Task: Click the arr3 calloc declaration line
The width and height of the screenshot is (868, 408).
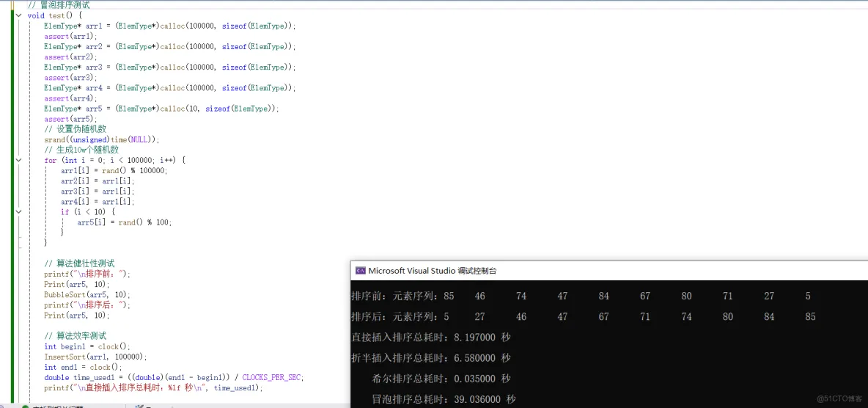Action: tap(170, 67)
